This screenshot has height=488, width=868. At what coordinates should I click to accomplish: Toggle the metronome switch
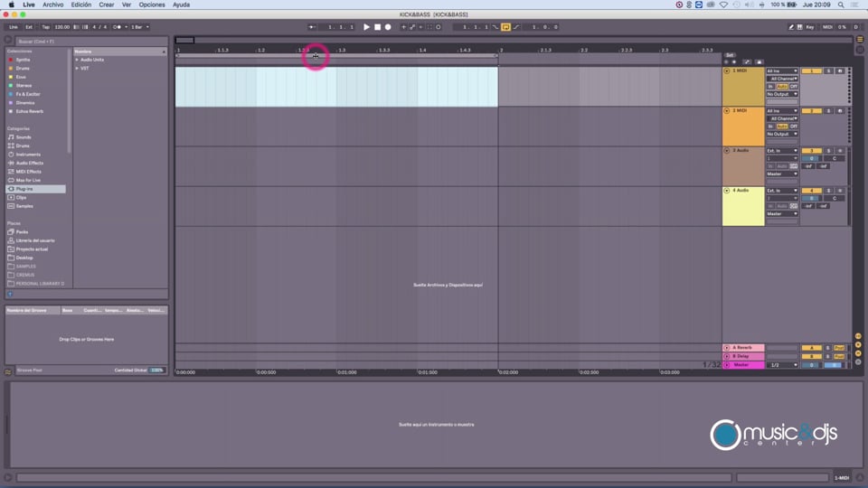[x=118, y=26]
